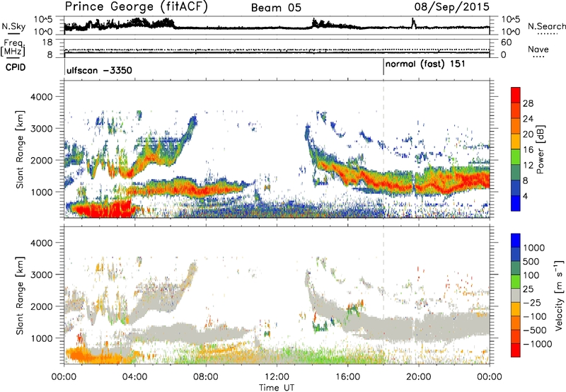Click the noise spike near 20:00 in sky noise plot
Screen dimensions: 566x392
414,23
